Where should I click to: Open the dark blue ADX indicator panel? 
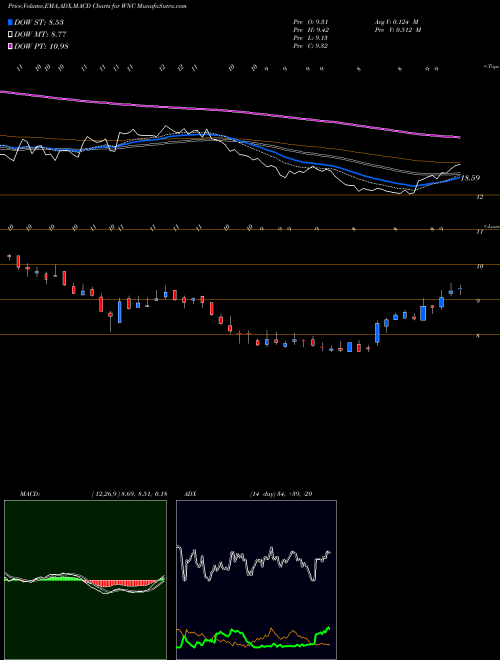pos(256,580)
